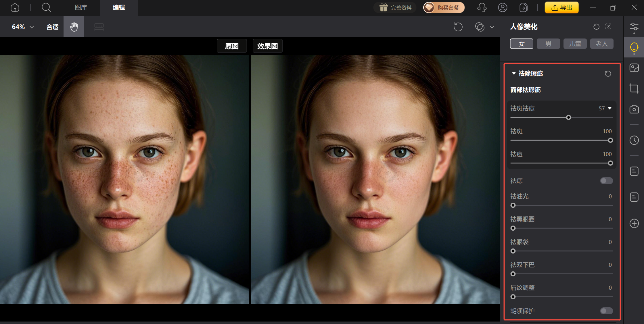
Task: Switch to the 编辑 tab
Action: coord(119,8)
